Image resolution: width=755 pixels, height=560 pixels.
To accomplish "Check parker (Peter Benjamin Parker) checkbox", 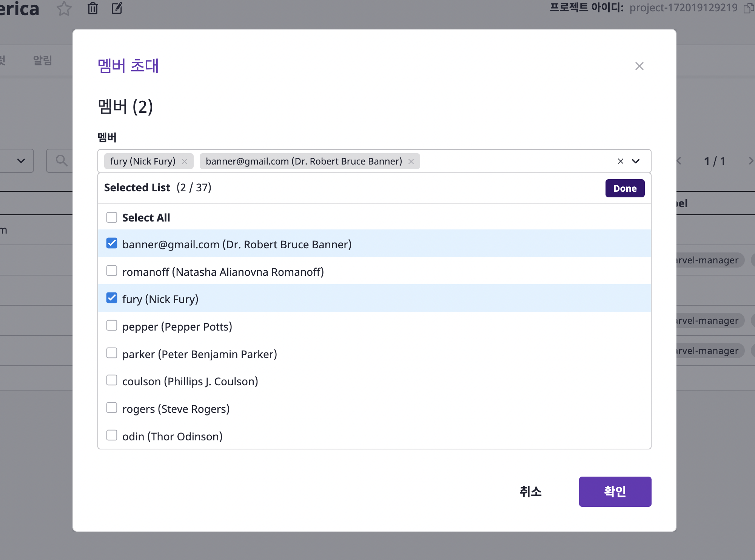I will (x=112, y=353).
